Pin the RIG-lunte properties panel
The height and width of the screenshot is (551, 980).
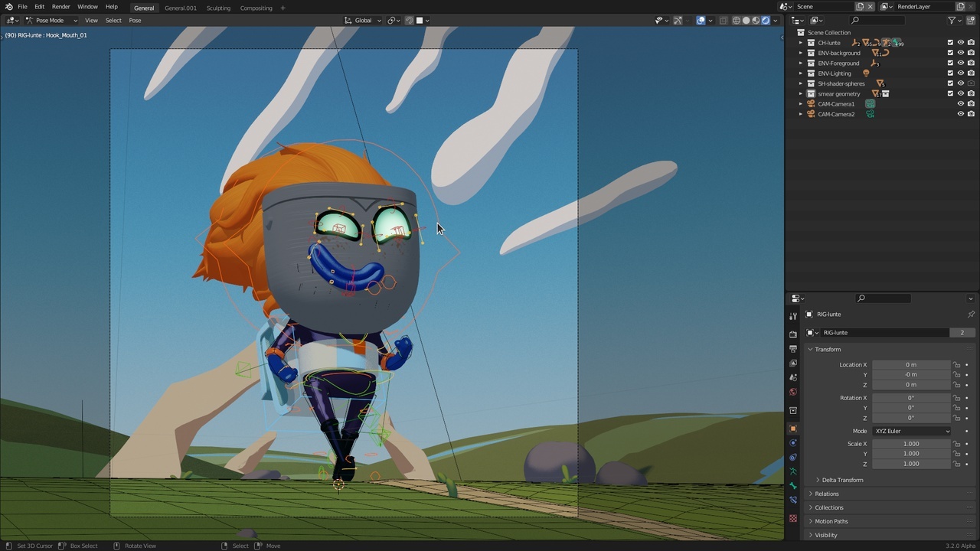tap(971, 315)
